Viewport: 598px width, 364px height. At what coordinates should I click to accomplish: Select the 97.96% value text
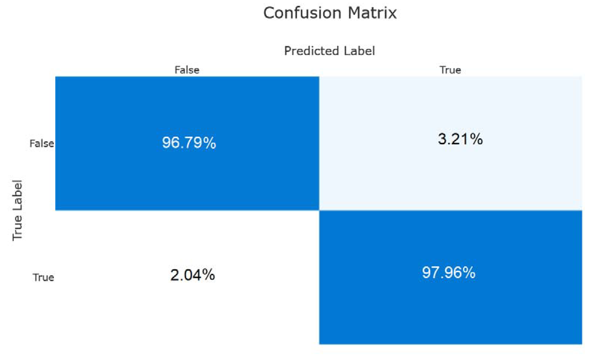(449, 272)
